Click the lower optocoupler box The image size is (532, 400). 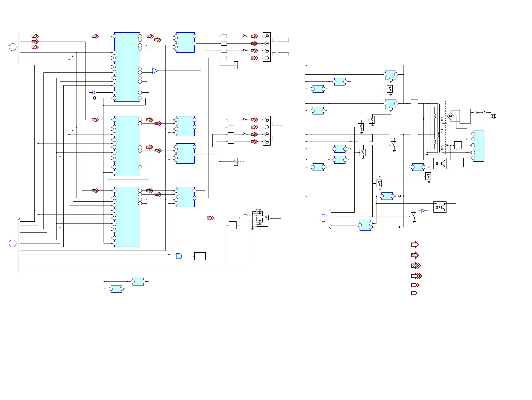[x=440, y=207]
